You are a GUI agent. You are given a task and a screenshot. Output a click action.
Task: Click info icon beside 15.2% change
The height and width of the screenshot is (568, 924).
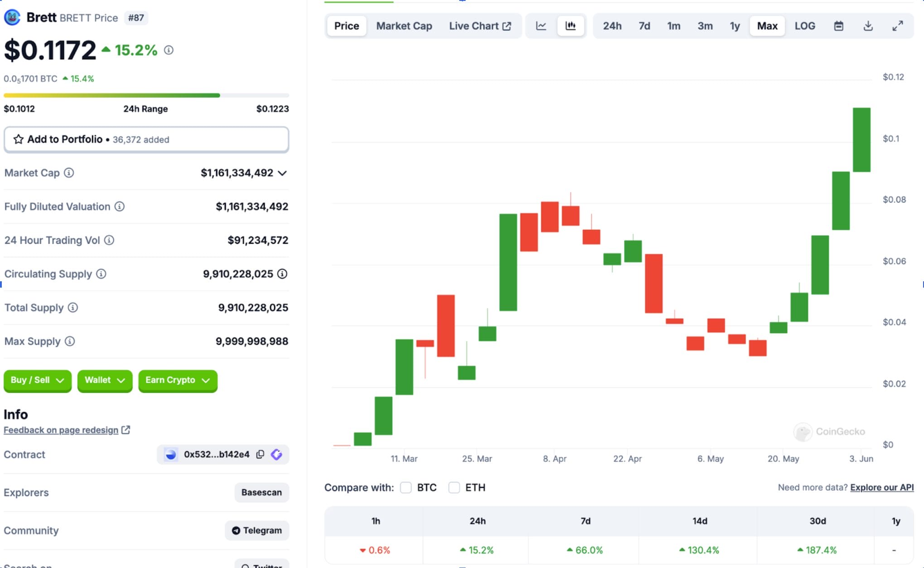168,50
